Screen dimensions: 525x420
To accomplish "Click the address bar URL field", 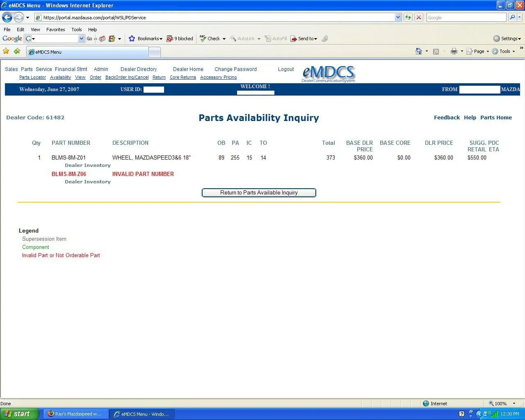I will click(215, 17).
